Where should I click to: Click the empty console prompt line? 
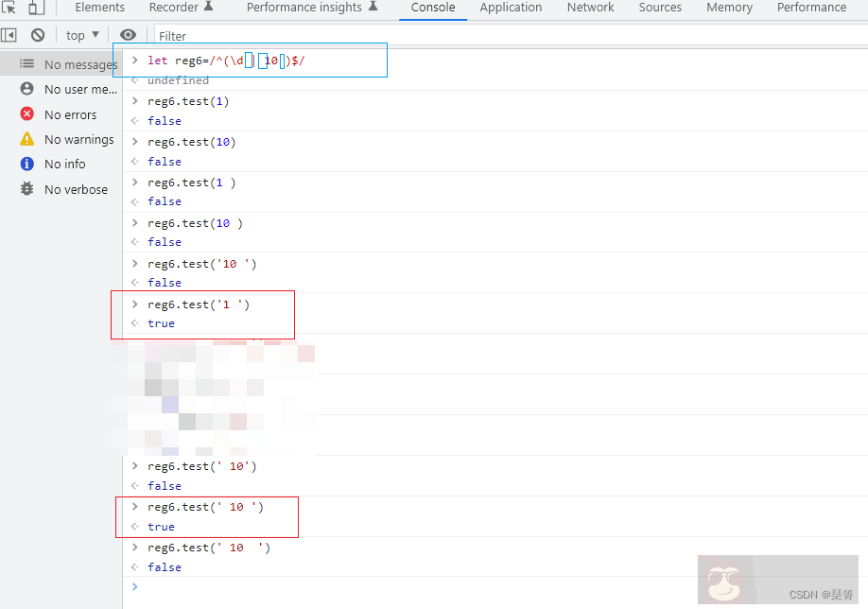pyautogui.click(x=473, y=587)
